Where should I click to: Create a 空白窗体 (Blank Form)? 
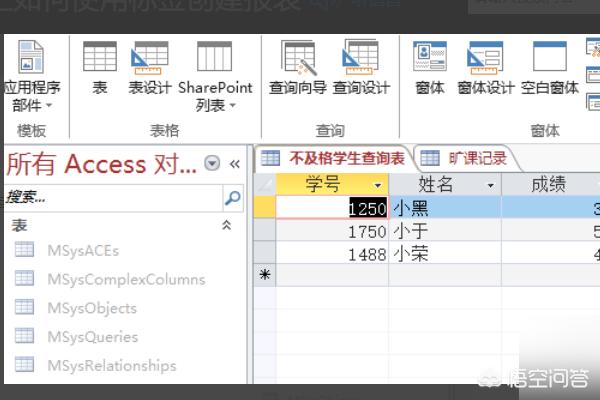click(550, 68)
